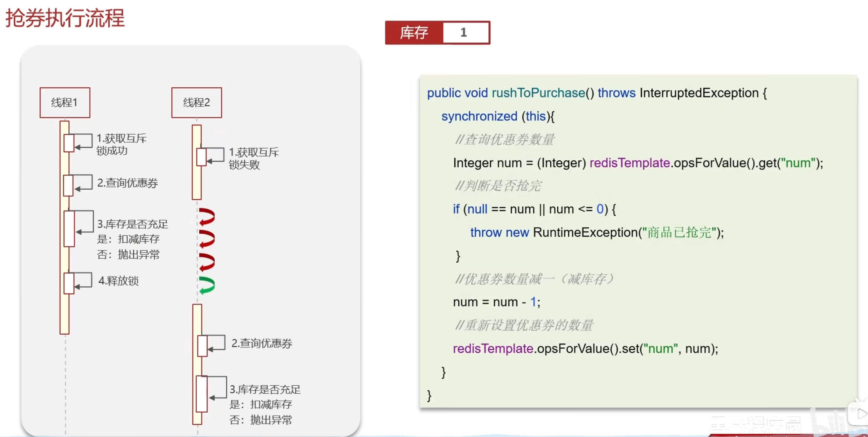This screenshot has height=437, width=868.
Task: Click the throw new RuntimeException("商品已抢完") line
Action: [x=597, y=232]
